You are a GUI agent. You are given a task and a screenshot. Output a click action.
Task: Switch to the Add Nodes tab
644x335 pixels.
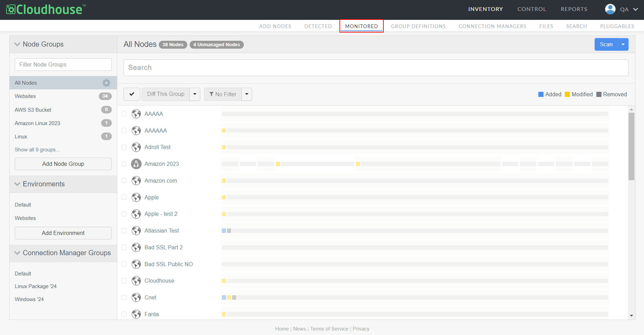275,26
